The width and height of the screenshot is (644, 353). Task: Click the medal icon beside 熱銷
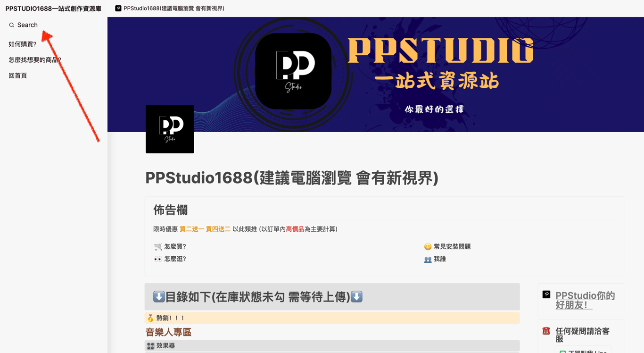[x=150, y=318]
